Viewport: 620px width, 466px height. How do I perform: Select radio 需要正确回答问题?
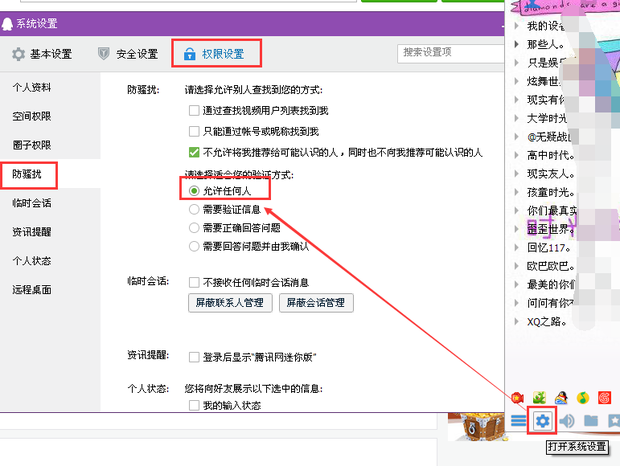point(194,228)
